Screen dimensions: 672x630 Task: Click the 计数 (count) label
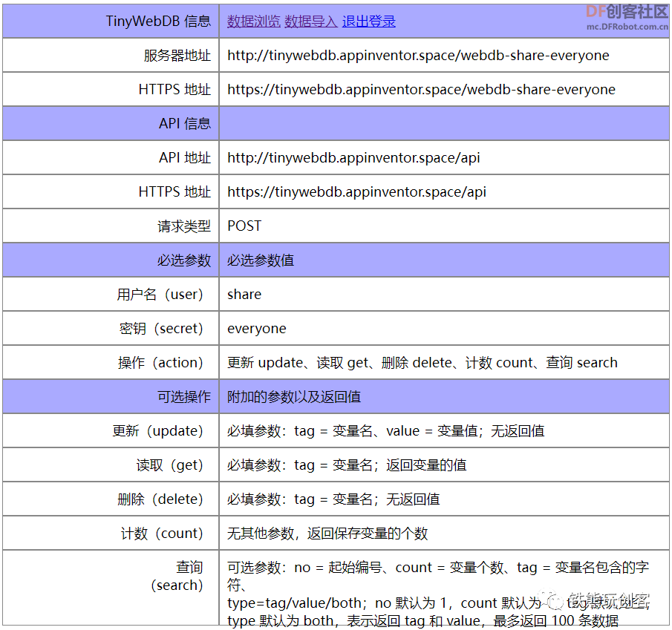[x=162, y=534]
